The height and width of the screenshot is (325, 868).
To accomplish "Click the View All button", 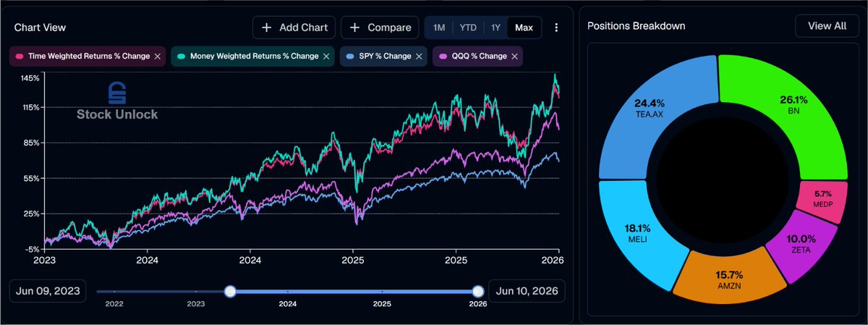I will tap(827, 26).
